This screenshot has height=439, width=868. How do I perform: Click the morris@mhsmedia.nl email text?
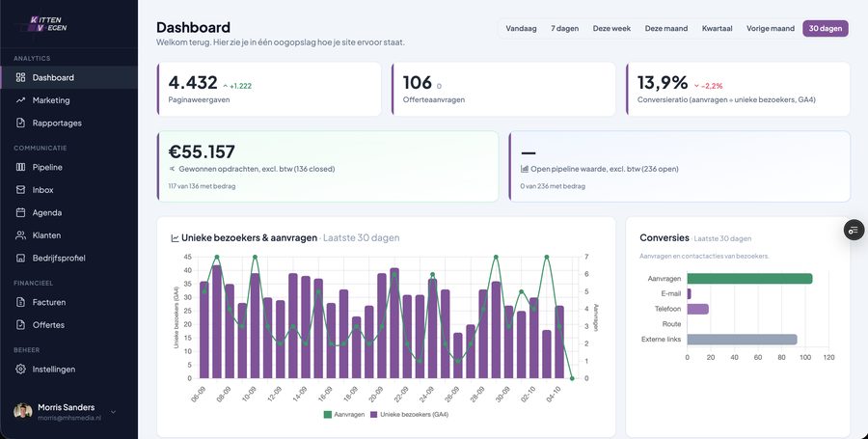click(x=69, y=418)
